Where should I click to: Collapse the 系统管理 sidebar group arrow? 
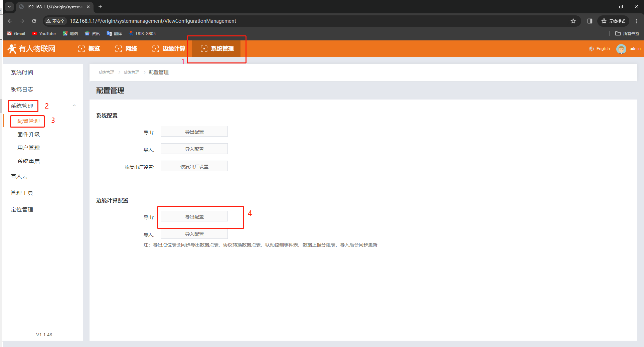74,106
